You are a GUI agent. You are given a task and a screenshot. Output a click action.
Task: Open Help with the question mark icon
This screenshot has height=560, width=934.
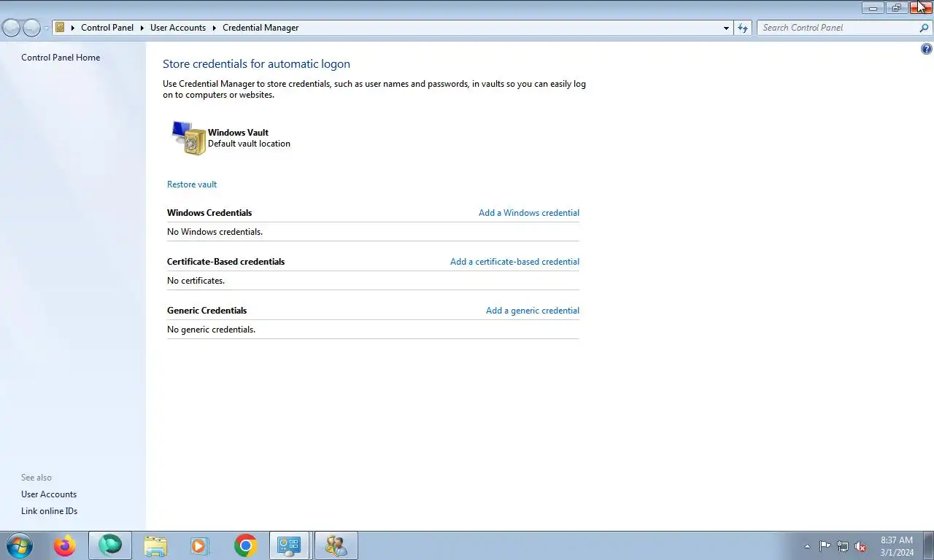pyautogui.click(x=926, y=50)
